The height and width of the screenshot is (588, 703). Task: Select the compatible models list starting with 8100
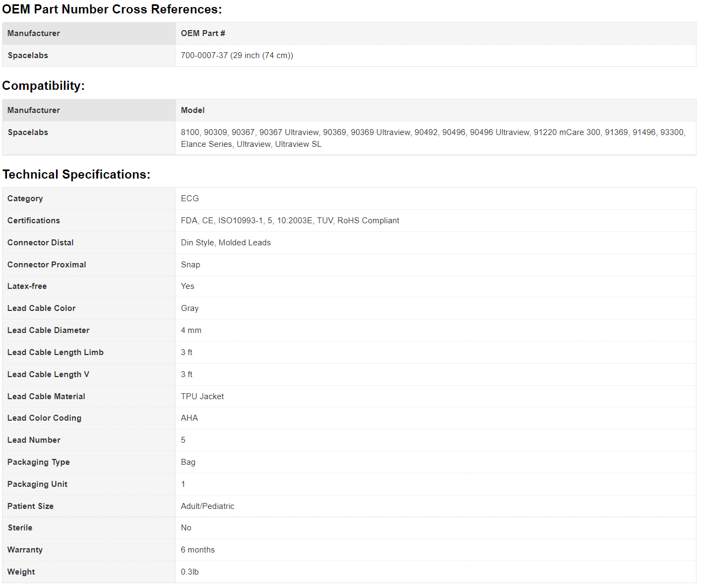[433, 138]
